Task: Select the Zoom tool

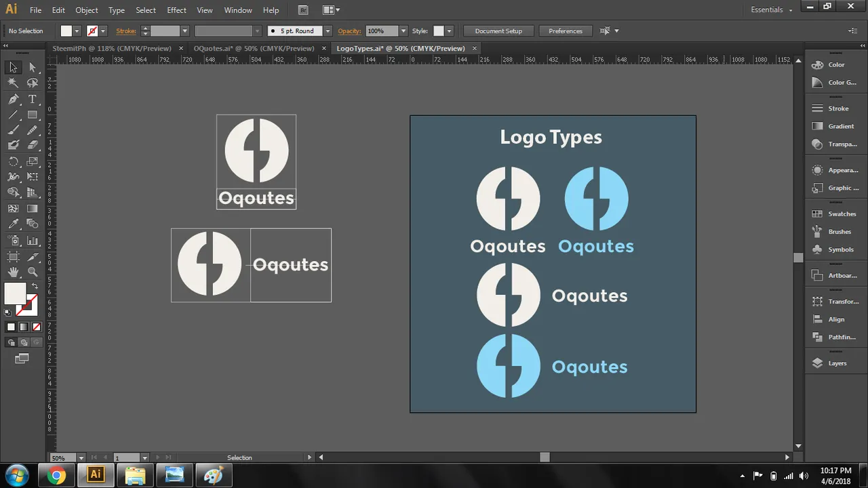Action: 32,272
